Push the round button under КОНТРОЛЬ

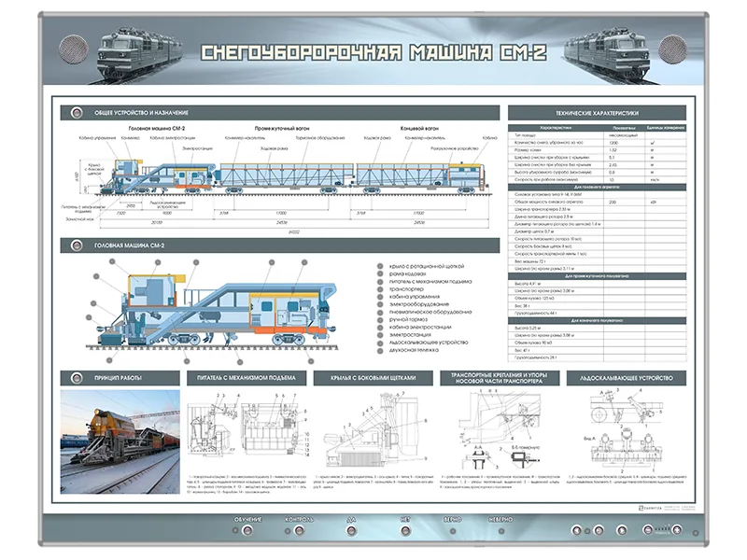[x=299, y=530]
